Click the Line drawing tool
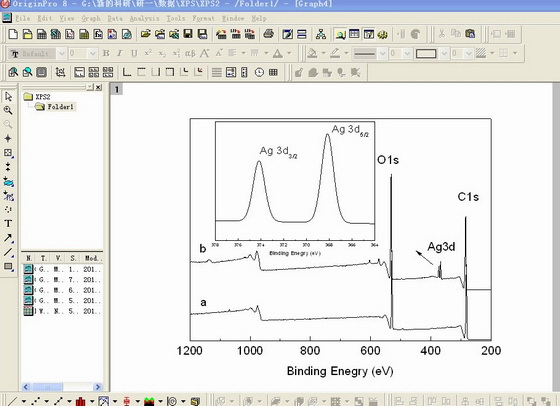Image resolution: width=560 pixels, height=406 pixels. pos(8,252)
